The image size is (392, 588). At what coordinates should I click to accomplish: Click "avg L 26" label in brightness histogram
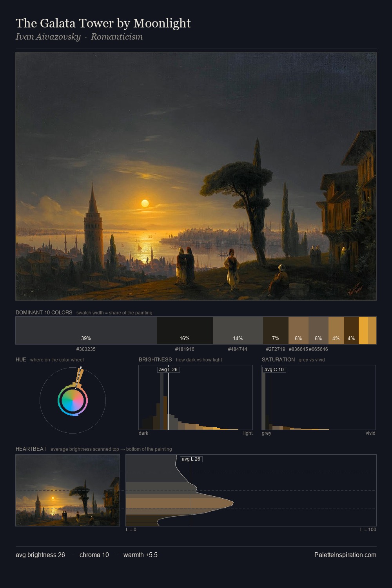tap(168, 370)
